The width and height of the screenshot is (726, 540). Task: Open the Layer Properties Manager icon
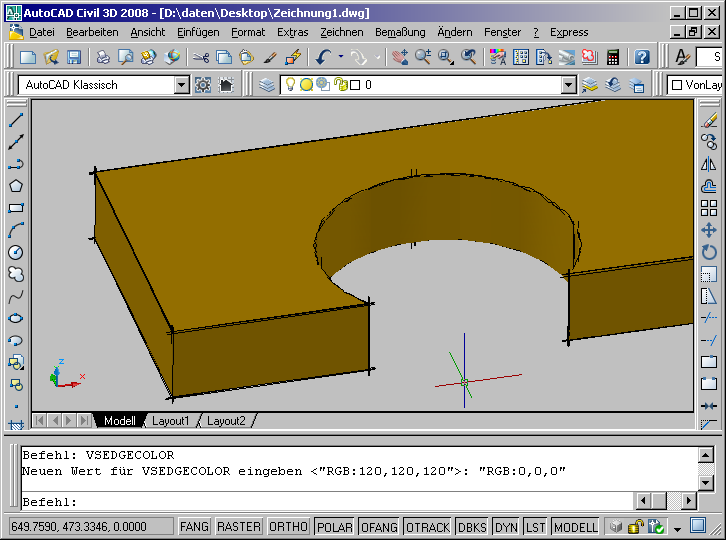267,85
